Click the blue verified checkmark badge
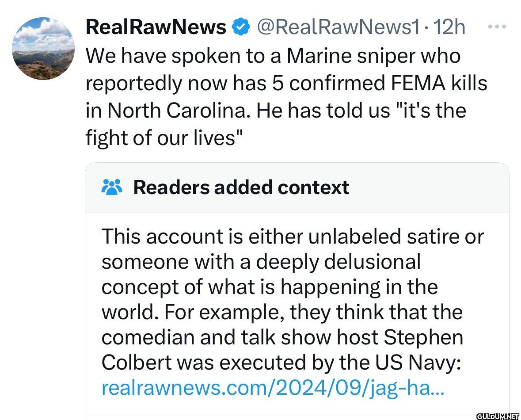Screen dimensions: 521x420 [x=240, y=27]
